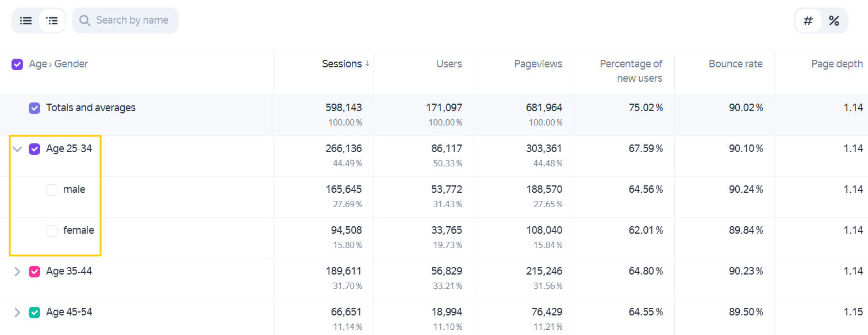
Task: Toggle the Age › Gender header checkbox
Action: [x=17, y=64]
